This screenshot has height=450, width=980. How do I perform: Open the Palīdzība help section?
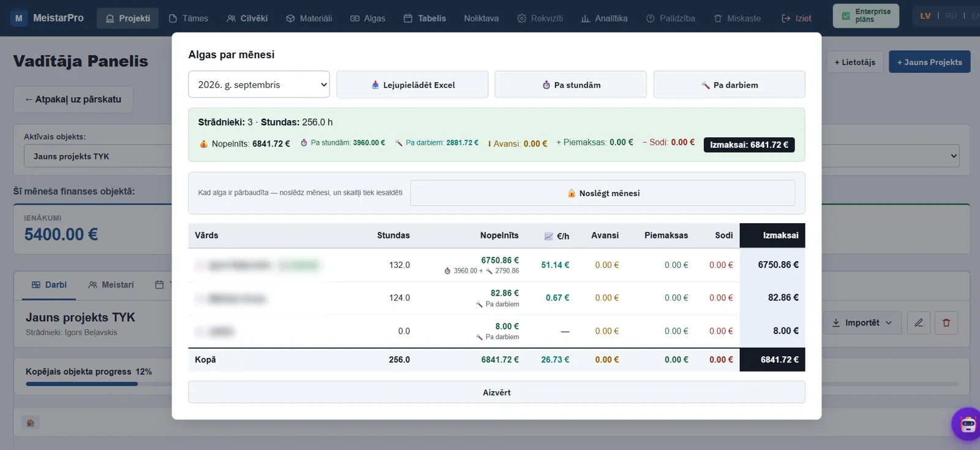click(x=670, y=18)
